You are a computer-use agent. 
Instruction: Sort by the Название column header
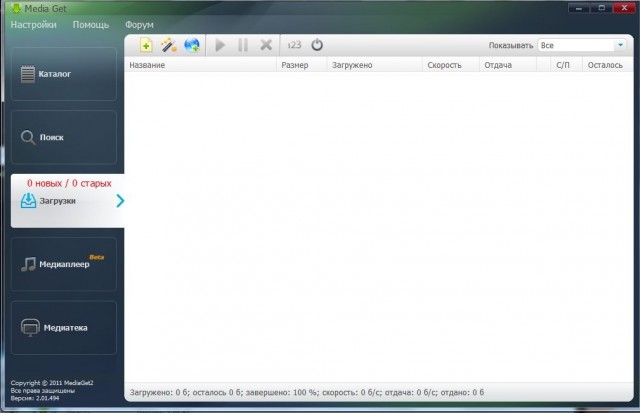pyautogui.click(x=200, y=65)
